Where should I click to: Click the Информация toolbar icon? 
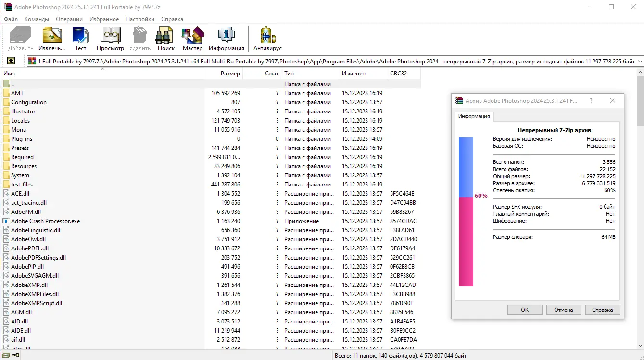pyautogui.click(x=227, y=39)
